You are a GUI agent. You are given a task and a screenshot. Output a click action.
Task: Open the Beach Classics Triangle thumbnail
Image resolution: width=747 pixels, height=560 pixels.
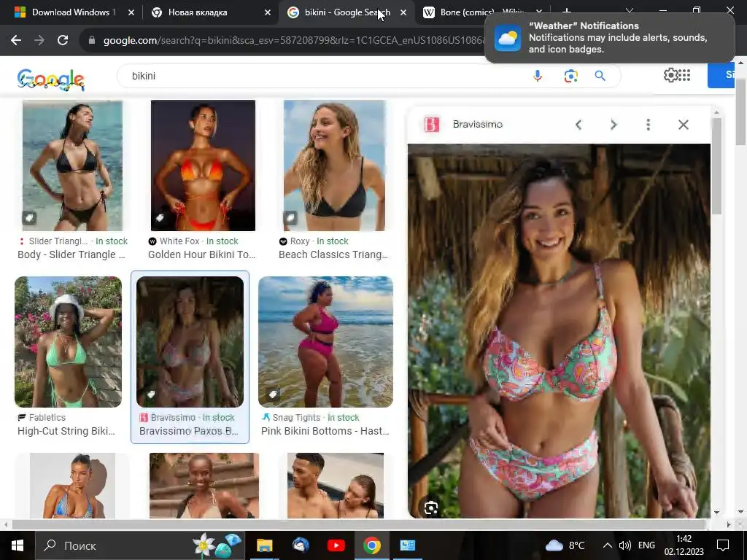(334, 166)
